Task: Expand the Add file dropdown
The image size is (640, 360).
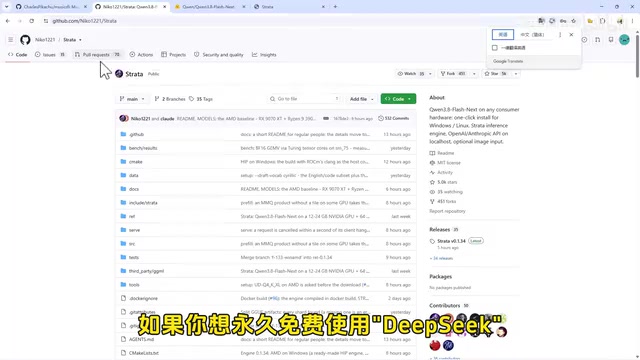Action: point(361,99)
